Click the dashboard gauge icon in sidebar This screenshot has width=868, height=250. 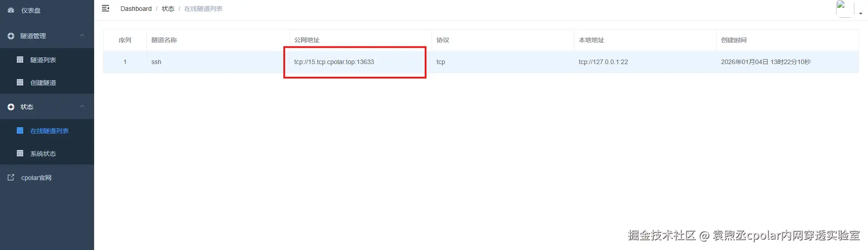click(x=11, y=10)
